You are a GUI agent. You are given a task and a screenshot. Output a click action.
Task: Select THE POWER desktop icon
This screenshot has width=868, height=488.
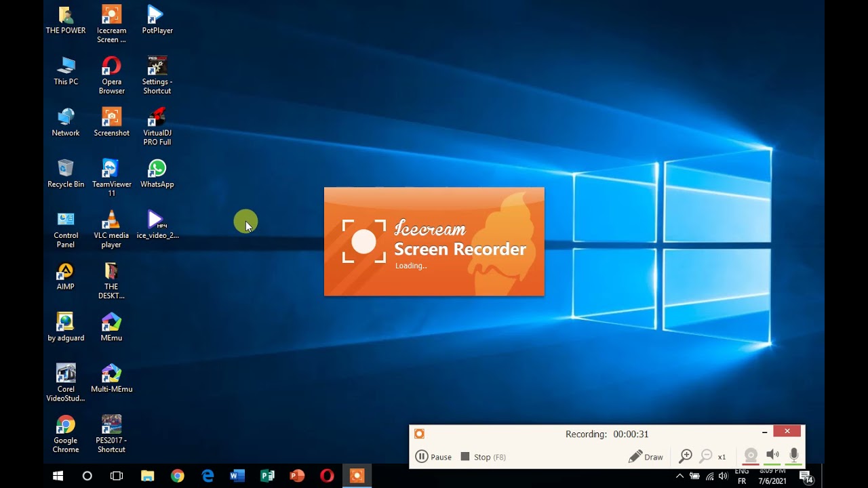click(x=66, y=20)
